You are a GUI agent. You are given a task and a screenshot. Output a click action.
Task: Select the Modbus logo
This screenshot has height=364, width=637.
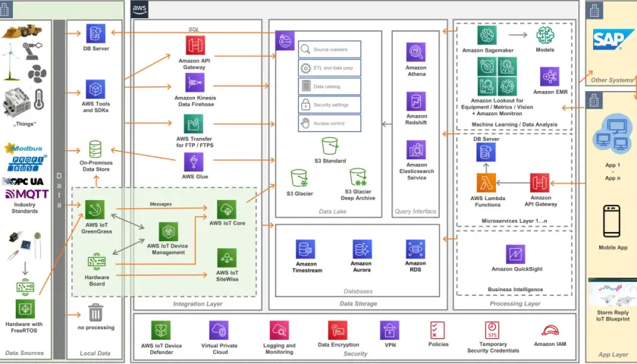point(24,148)
